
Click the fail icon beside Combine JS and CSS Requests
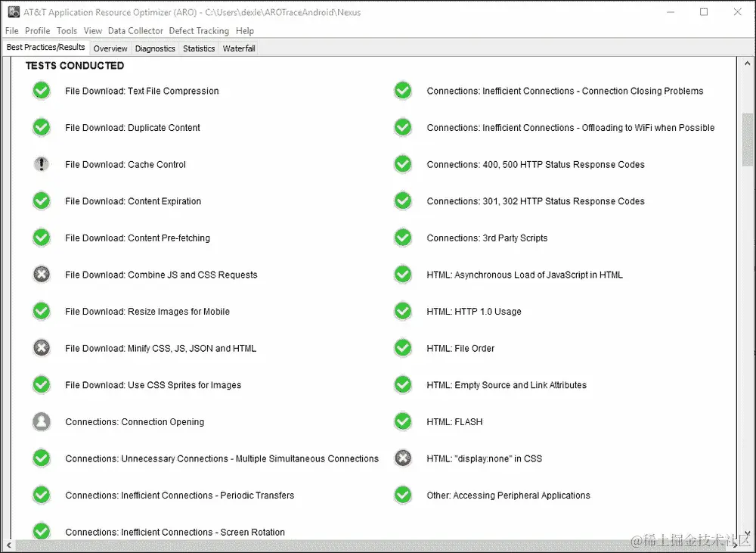tap(42, 275)
